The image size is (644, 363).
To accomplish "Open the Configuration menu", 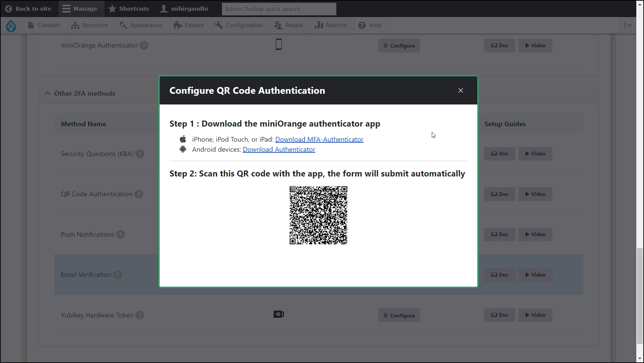I will coord(239,25).
